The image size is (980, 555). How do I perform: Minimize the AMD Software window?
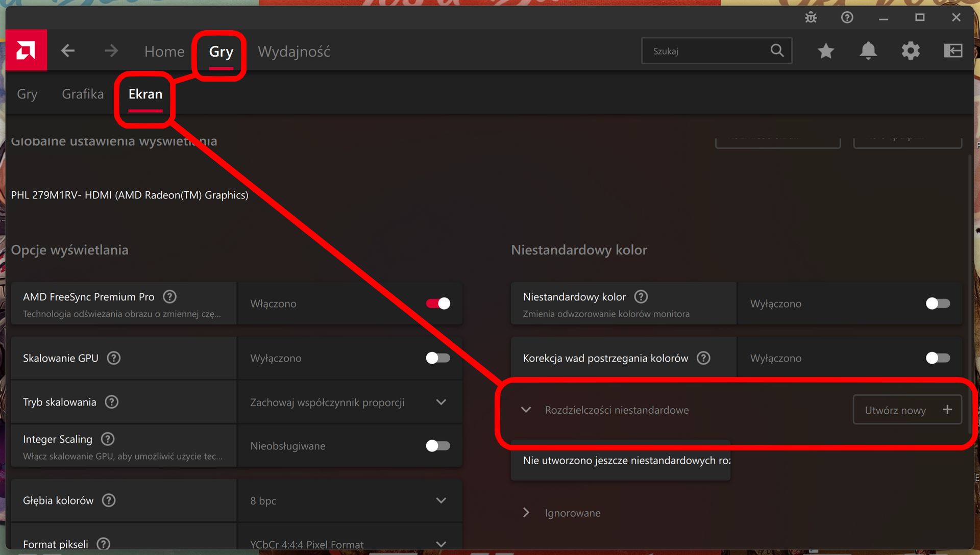884,18
